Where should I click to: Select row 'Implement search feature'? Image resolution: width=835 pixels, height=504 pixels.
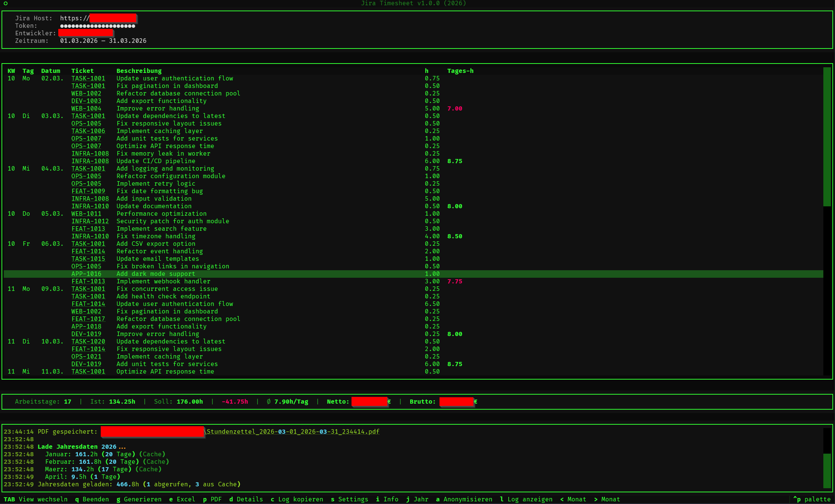(x=414, y=229)
